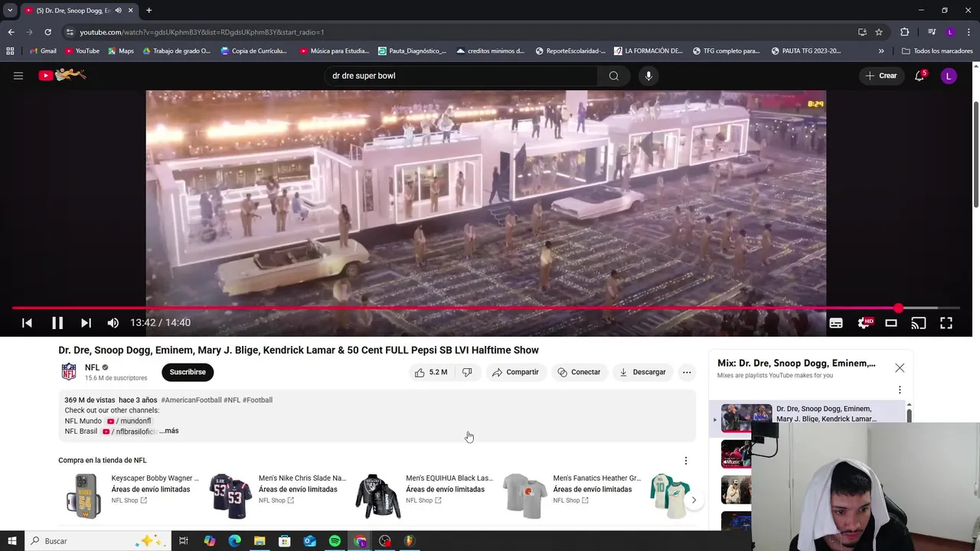The width and height of the screenshot is (980, 551).
Task: Click the Conectar button
Action: pyautogui.click(x=579, y=372)
